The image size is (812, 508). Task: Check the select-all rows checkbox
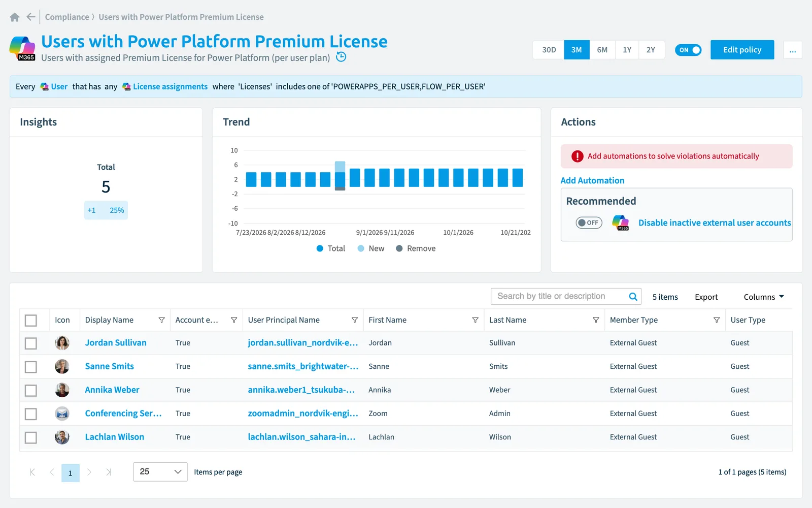click(x=31, y=320)
